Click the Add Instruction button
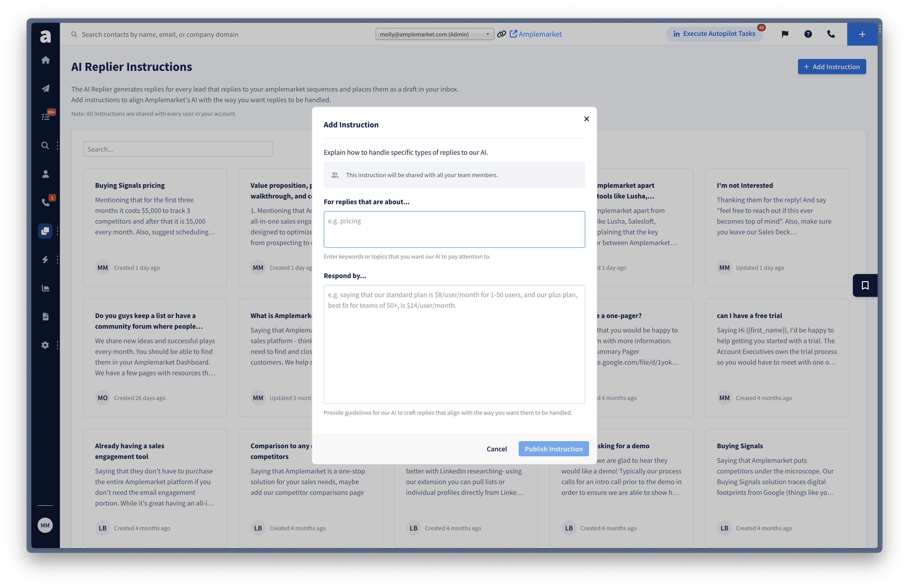Screen dimensions: 909x588 [x=832, y=67]
